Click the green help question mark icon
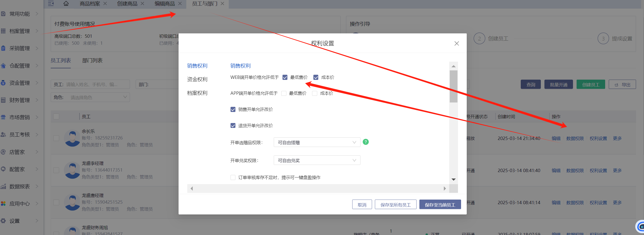The width and height of the screenshot is (644, 235). (366, 142)
